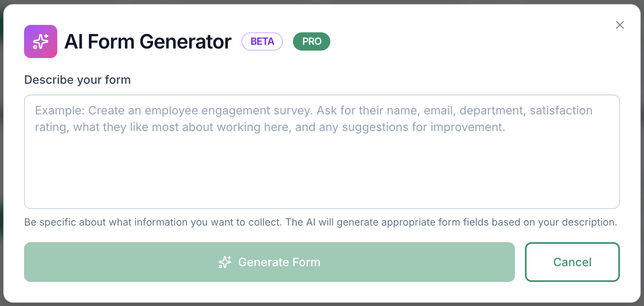Image resolution: width=644 pixels, height=306 pixels.
Task: Click the purple gradient app icon next to title
Action: (40, 41)
